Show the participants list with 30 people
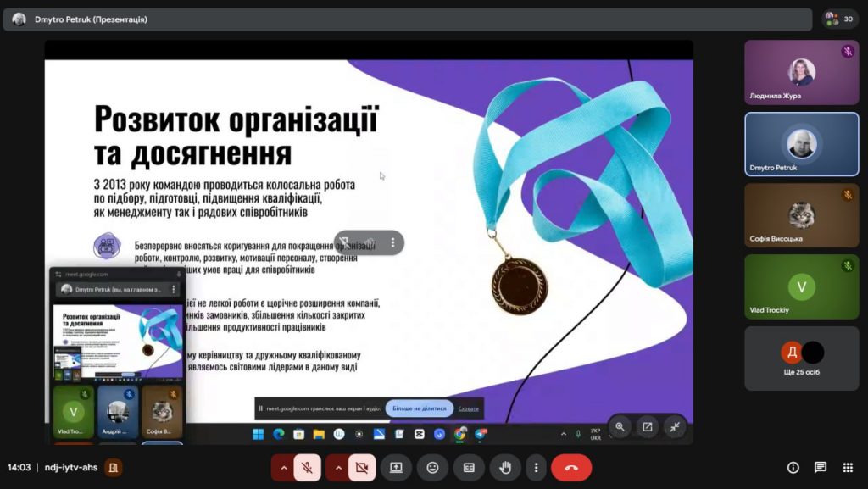868x489 pixels. (x=839, y=19)
